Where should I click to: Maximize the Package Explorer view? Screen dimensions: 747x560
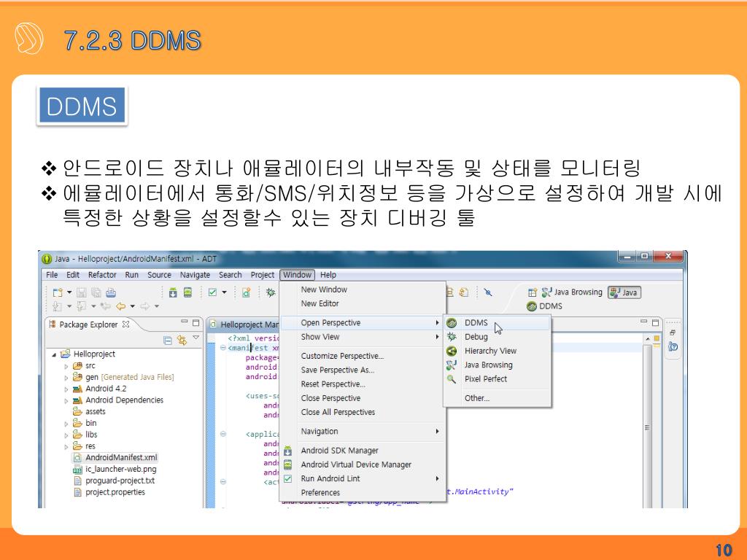point(196,323)
